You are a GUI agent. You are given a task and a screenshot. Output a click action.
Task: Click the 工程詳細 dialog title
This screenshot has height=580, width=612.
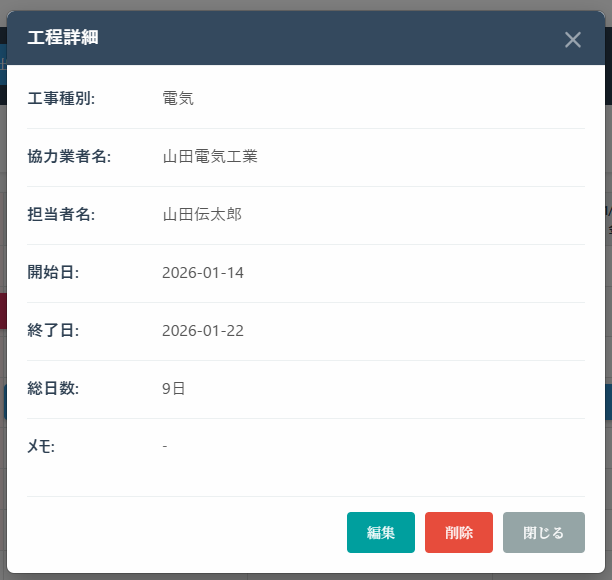62,39
